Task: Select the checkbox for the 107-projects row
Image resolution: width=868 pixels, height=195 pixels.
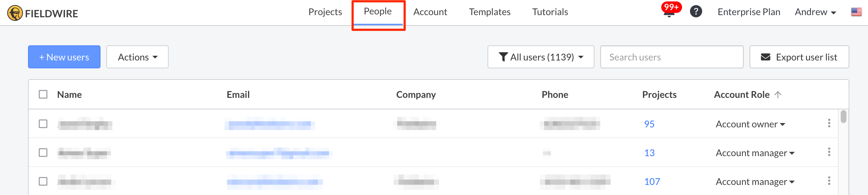Action: coord(43,181)
